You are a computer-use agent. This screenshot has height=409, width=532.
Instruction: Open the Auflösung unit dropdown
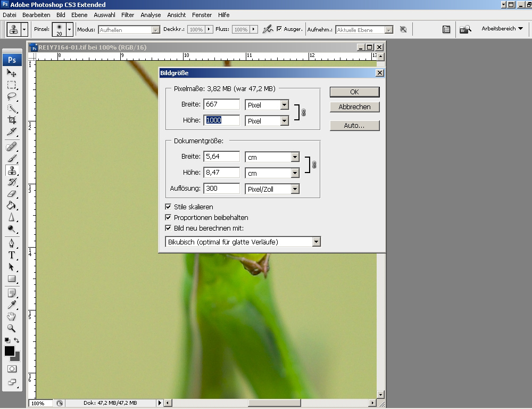coord(295,189)
